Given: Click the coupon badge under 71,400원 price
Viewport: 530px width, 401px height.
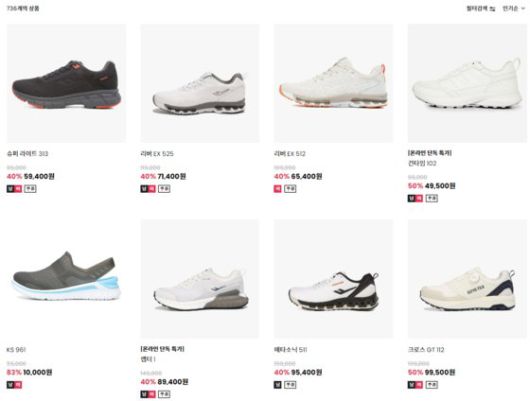Looking at the screenshot, I should pos(164,189).
